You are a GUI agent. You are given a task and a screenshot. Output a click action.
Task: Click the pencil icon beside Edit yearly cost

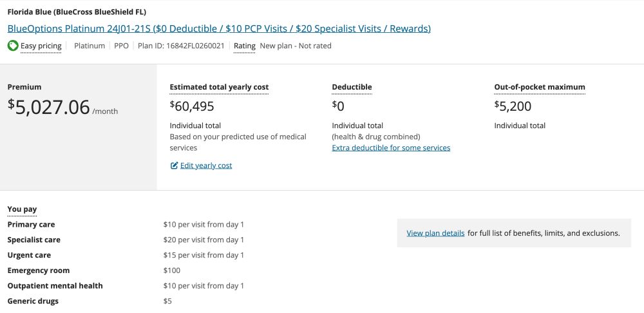[174, 166]
